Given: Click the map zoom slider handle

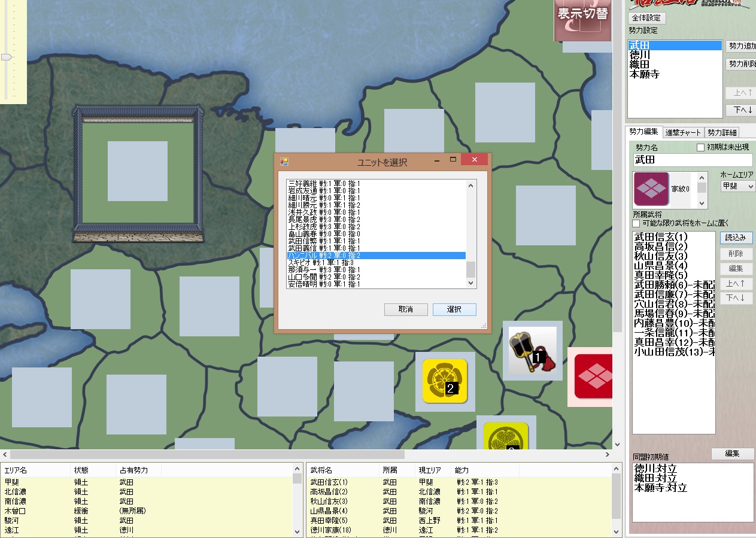Looking at the screenshot, I should [6, 57].
